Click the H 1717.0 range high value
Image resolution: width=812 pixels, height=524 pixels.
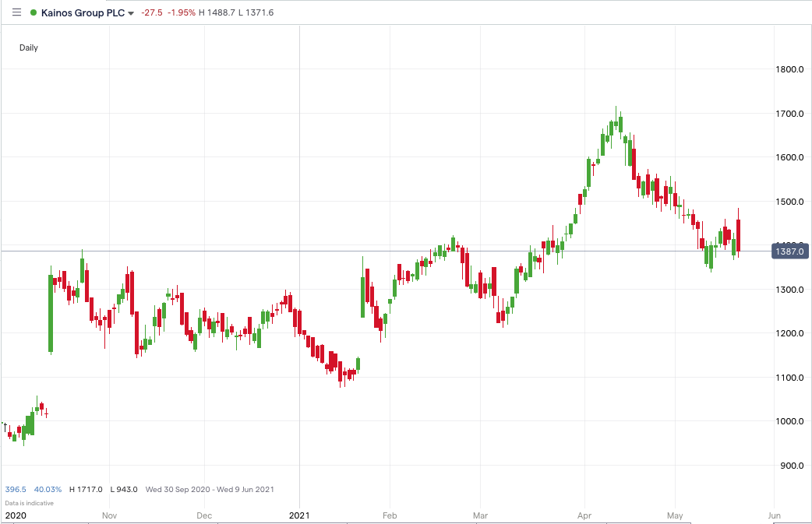(x=86, y=490)
